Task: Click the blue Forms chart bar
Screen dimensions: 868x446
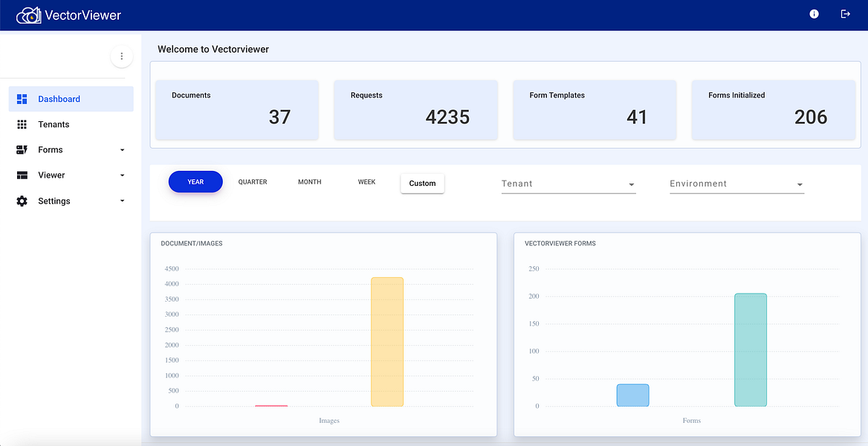Action: (632, 395)
